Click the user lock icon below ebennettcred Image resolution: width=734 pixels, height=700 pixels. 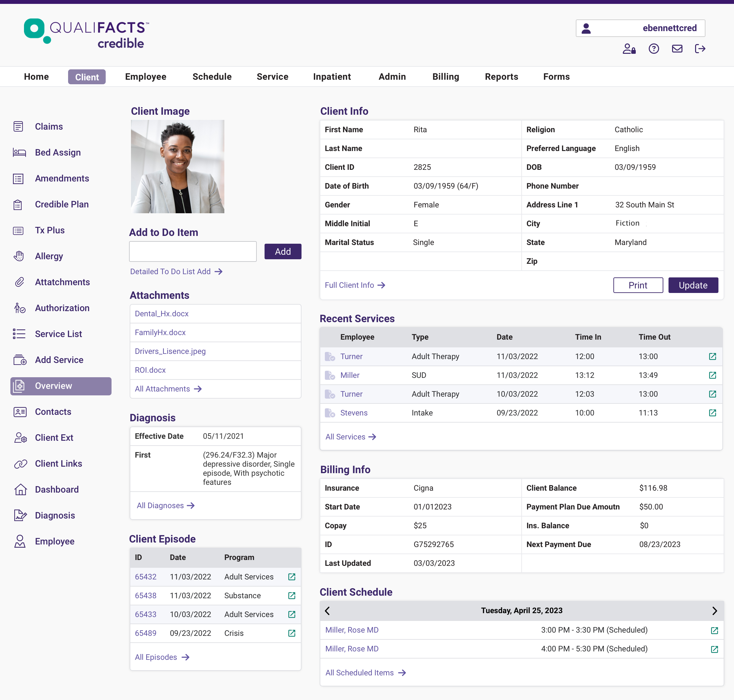point(630,49)
